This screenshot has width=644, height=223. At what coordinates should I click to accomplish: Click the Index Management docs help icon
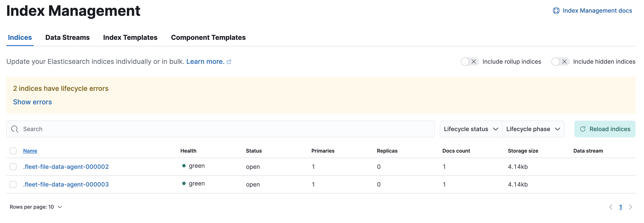[x=556, y=11]
